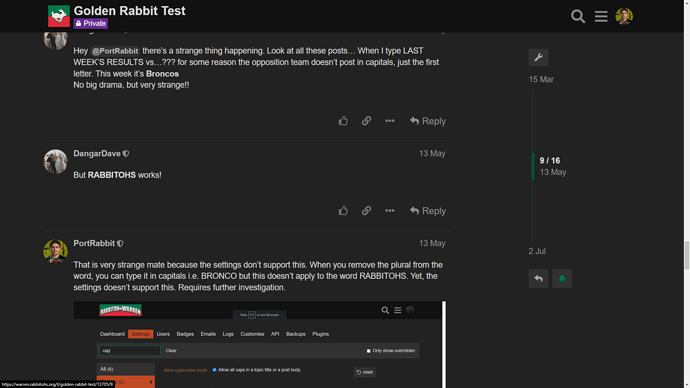Reply to the Broncos capitals post
The height and width of the screenshot is (388, 690).
coord(428,121)
